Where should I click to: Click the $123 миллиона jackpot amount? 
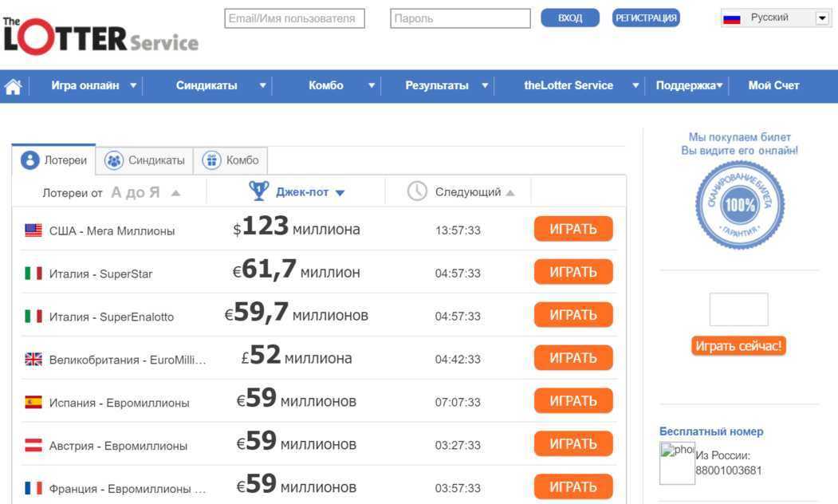coord(296,226)
